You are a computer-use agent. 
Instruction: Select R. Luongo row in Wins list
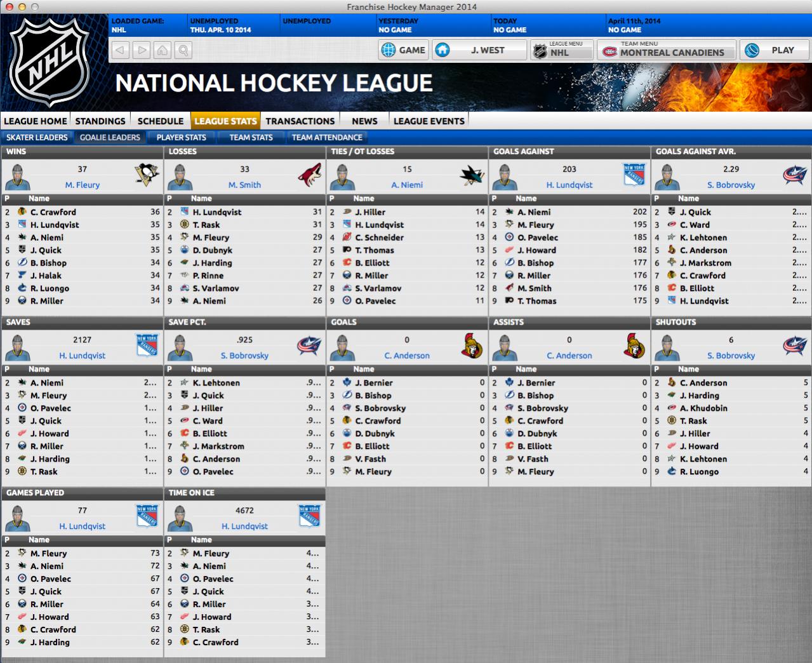click(82, 288)
